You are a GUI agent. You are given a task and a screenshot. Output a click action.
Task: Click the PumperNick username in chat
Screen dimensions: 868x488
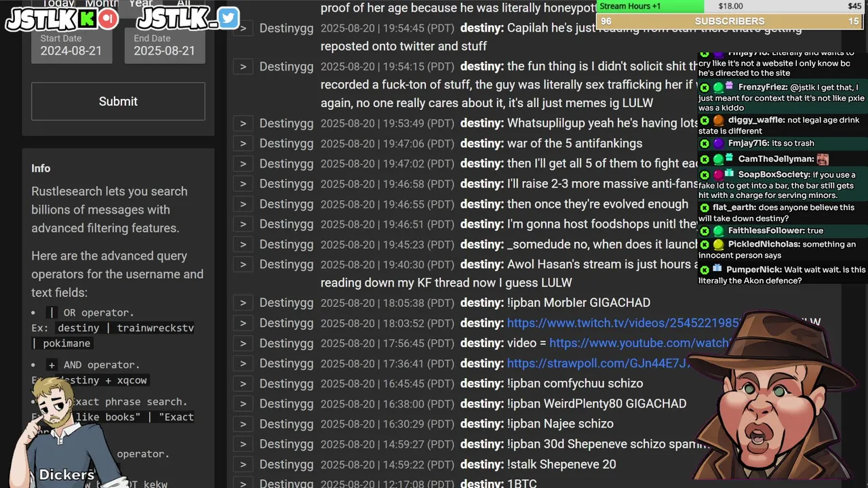(x=755, y=270)
